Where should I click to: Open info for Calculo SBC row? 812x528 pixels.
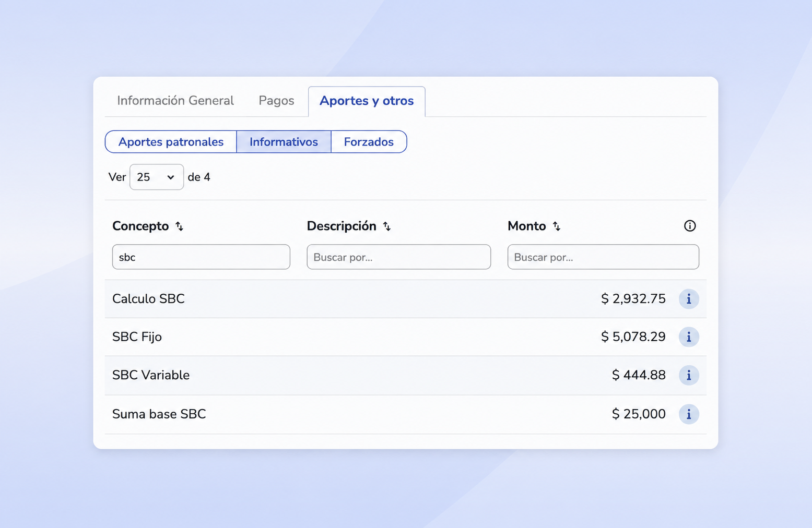(x=689, y=299)
